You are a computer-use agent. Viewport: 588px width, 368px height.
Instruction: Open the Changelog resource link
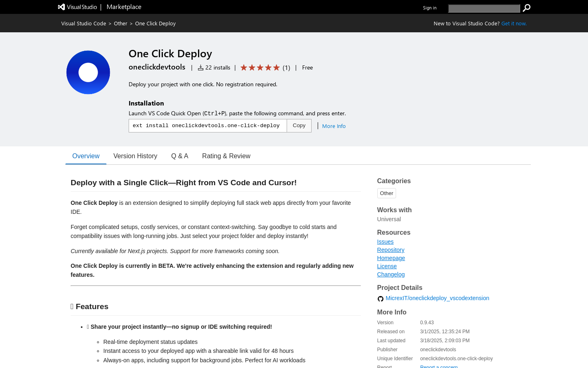tap(391, 274)
